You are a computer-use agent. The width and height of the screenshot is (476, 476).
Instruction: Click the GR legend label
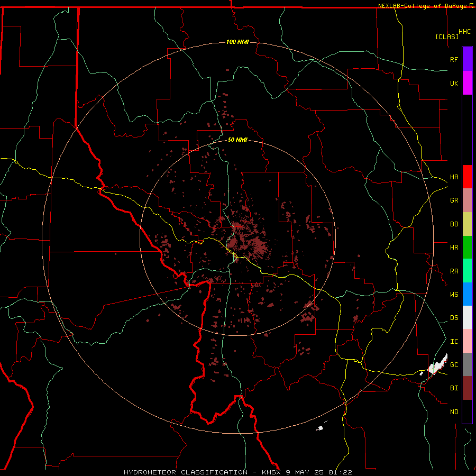[454, 200]
